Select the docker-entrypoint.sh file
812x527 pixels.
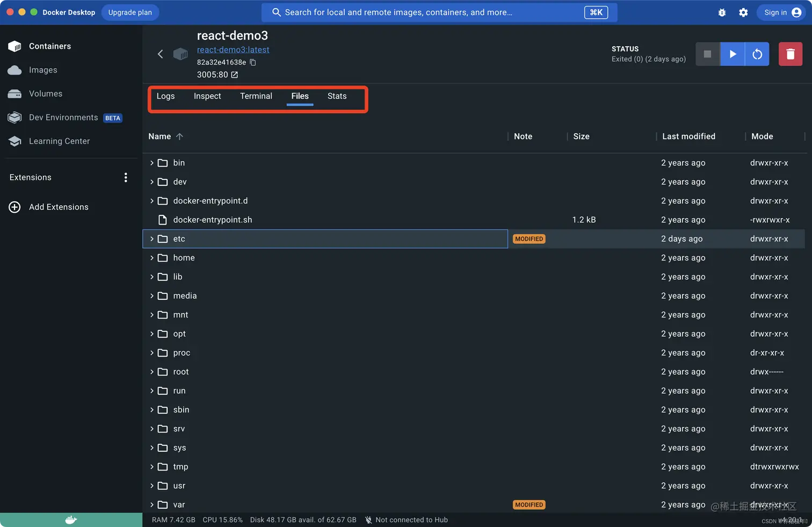point(212,220)
